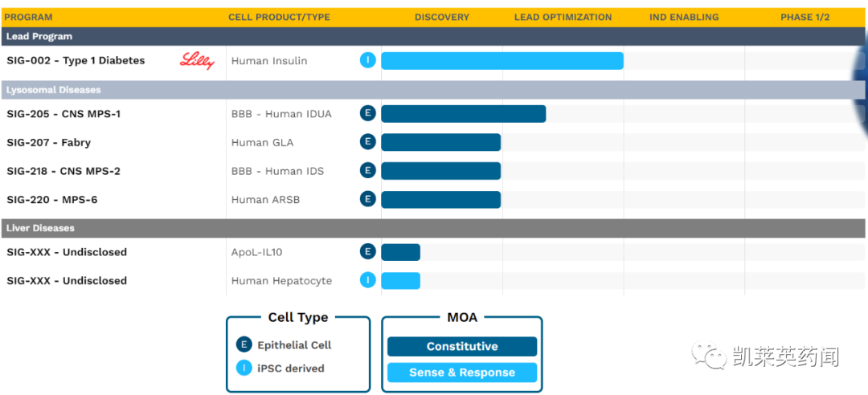Click the WeChat logo in watermark

(x=710, y=356)
